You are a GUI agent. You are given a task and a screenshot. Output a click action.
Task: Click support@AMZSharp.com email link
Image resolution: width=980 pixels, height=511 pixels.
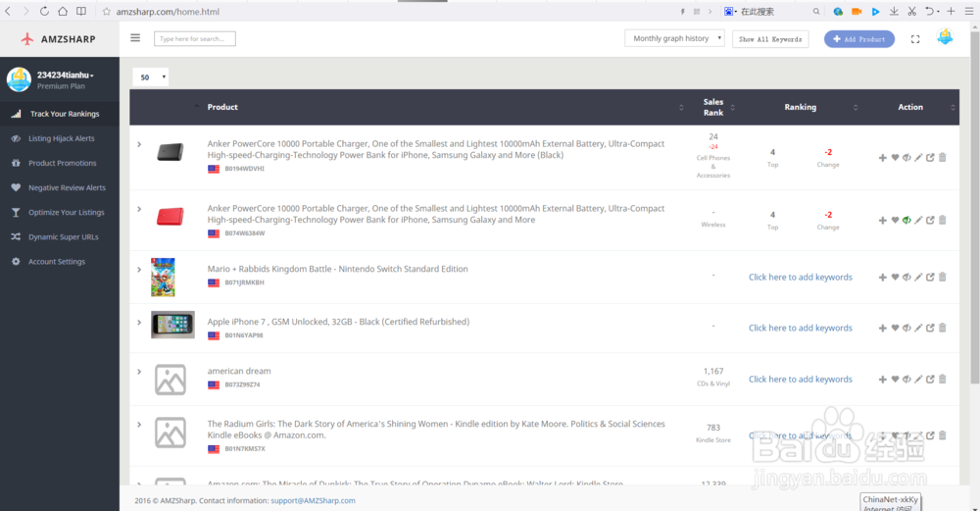[313, 500]
